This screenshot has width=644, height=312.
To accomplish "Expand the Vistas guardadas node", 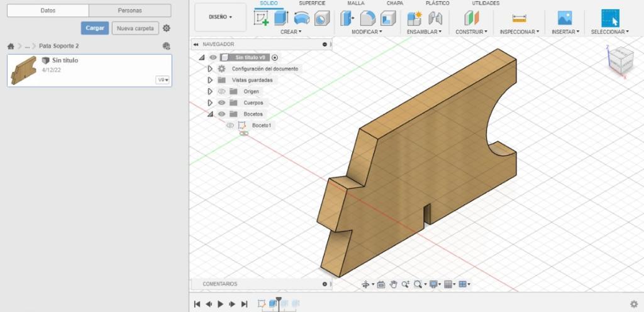I will click(x=210, y=80).
